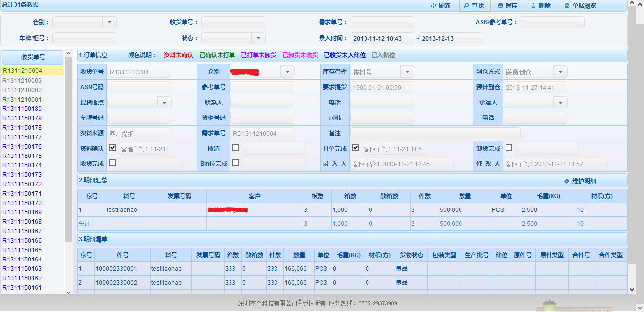Click the 备注 remarks input field
Image resolution: width=644 pixels, height=312 pixels.
pos(435,133)
